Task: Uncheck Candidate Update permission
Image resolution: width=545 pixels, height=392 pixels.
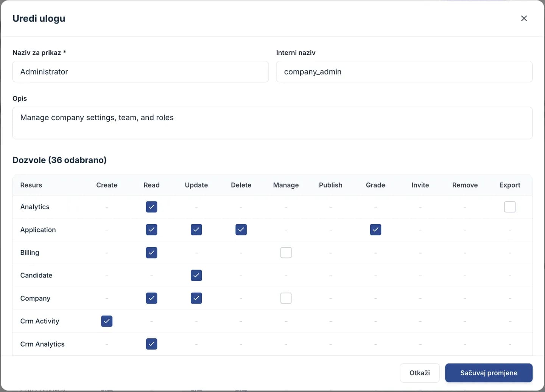Action: coord(196,276)
